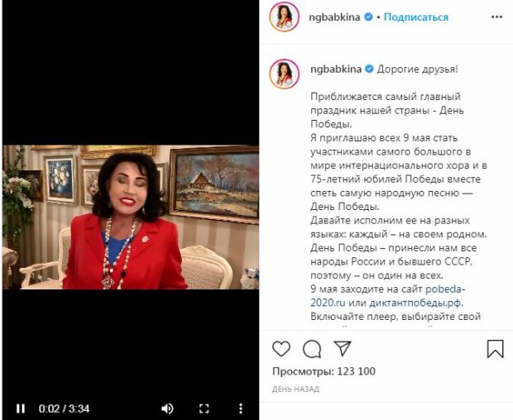Mute the video volume

click(167, 408)
